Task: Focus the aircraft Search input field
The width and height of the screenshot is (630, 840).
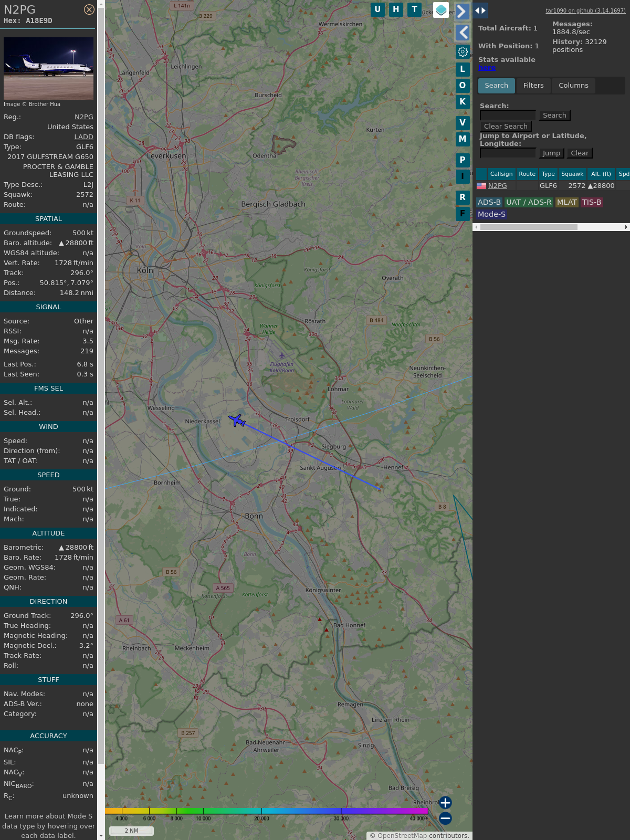Action: [508, 115]
